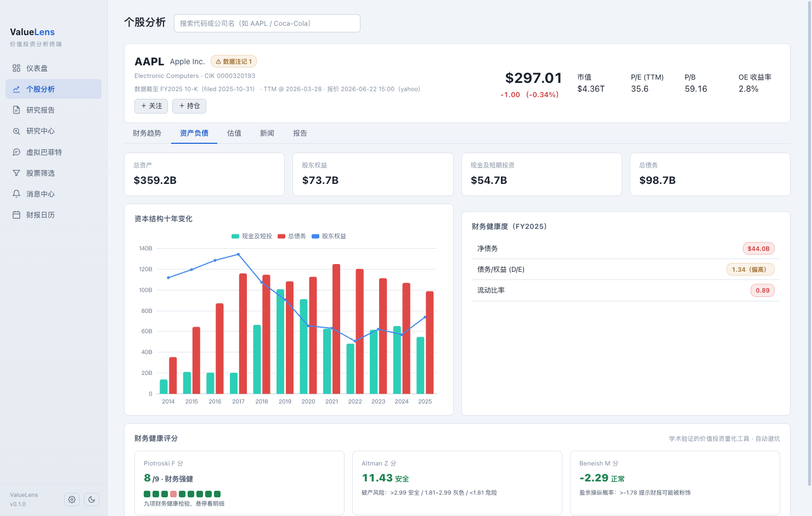
Task: Click the 总资产 value $359.2B
Action: click(x=155, y=181)
